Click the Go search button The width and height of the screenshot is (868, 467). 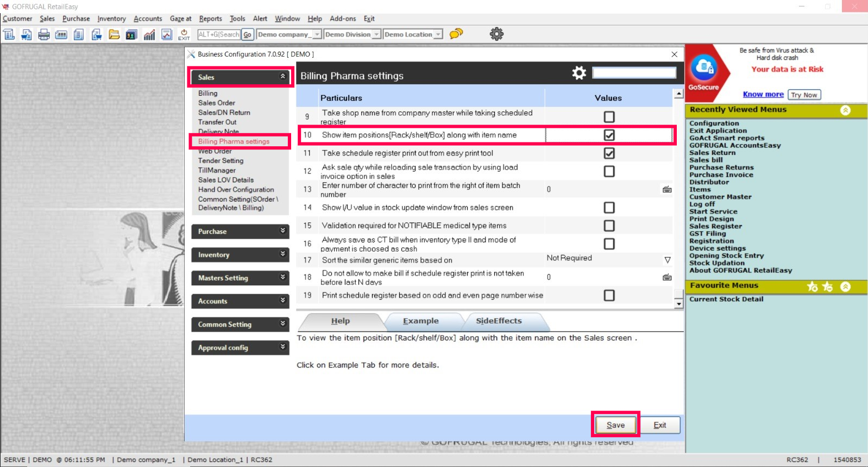point(247,34)
